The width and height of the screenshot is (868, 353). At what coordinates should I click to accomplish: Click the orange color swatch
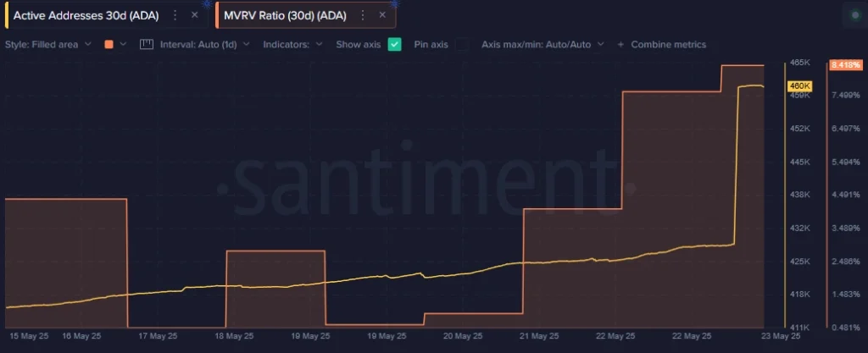(x=109, y=45)
